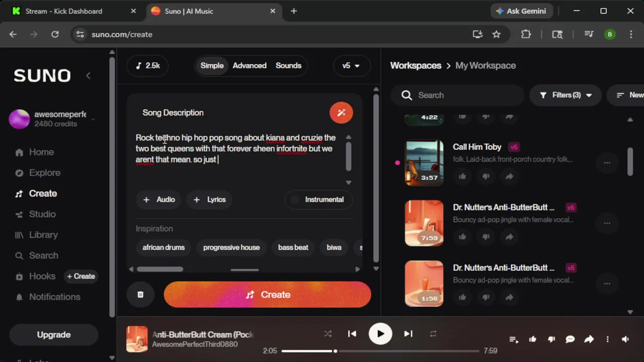The height and width of the screenshot is (362, 644).
Task: Click the magic wand icon in Song Description
Action: pyautogui.click(x=341, y=113)
